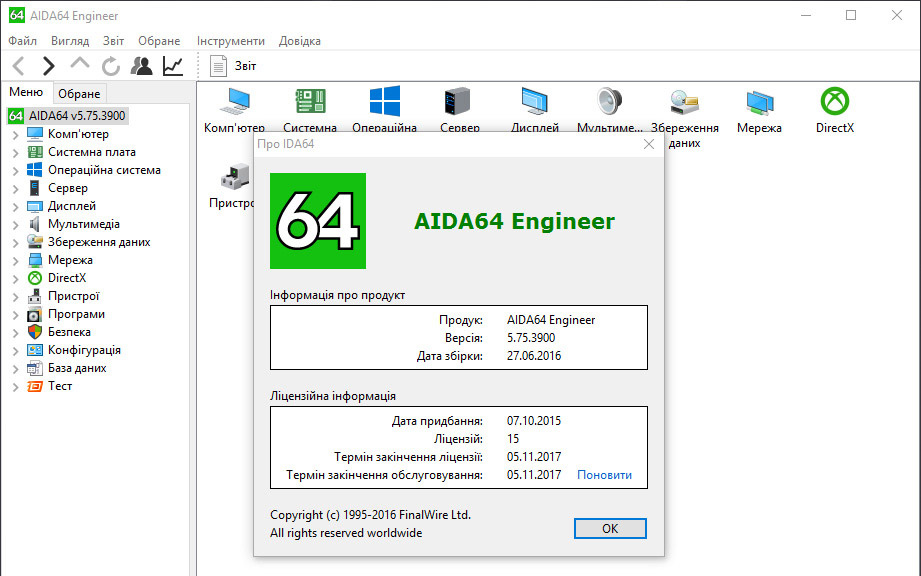Click version value 5.75.3900 in dialog
This screenshot has width=921, height=576.
pos(531,338)
